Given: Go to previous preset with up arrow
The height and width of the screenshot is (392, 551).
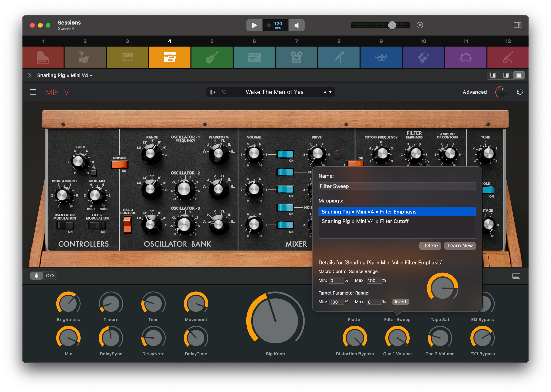Looking at the screenshot, I should pos(325,92).
